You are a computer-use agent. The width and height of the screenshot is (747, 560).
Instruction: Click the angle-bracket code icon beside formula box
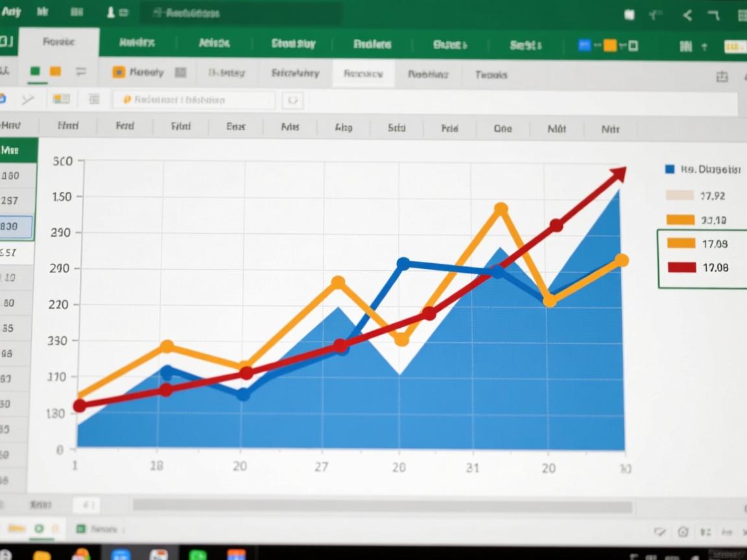tap(292, 100)
